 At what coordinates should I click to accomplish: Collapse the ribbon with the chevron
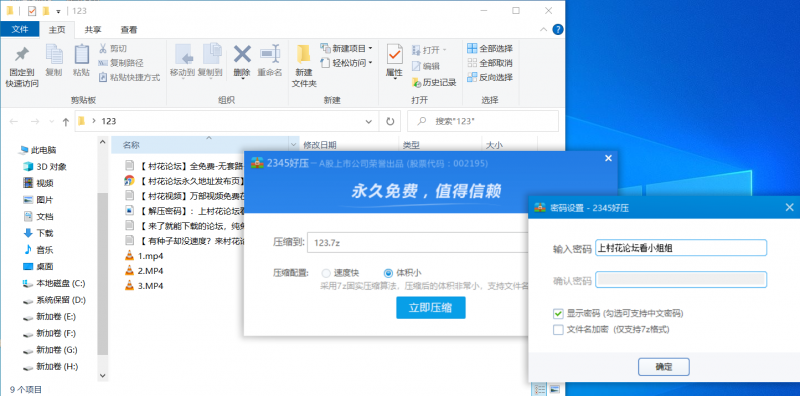(544, 29)
